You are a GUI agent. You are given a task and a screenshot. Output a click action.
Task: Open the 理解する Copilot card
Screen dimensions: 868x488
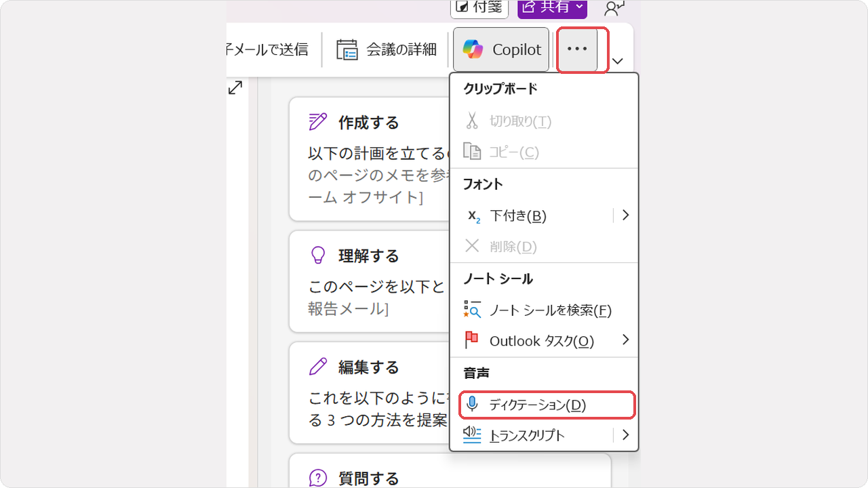(369, 281)
